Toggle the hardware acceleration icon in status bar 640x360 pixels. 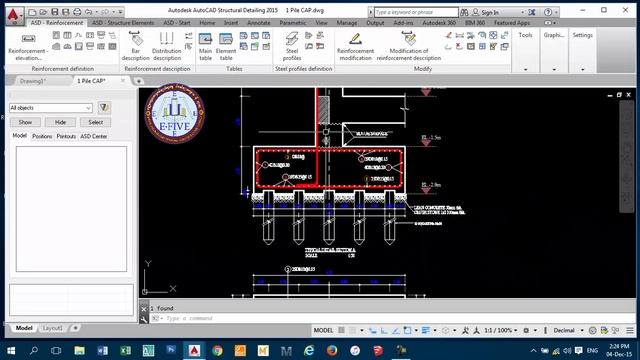(x=604, y=330)
